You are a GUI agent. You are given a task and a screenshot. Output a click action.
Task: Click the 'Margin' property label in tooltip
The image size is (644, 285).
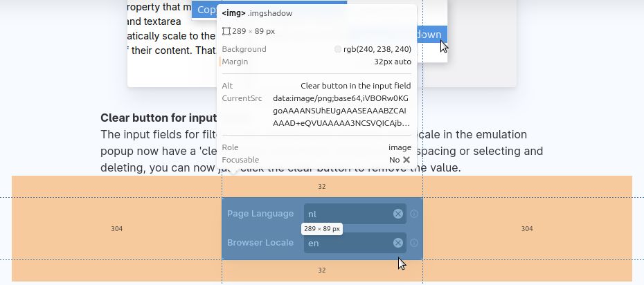[235, 62]
